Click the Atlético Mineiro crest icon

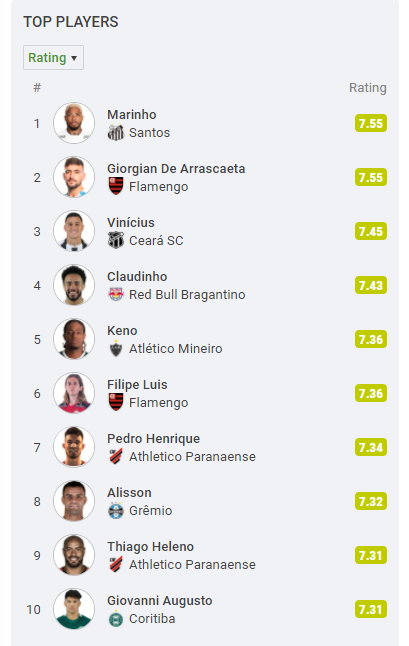(116, 349)
